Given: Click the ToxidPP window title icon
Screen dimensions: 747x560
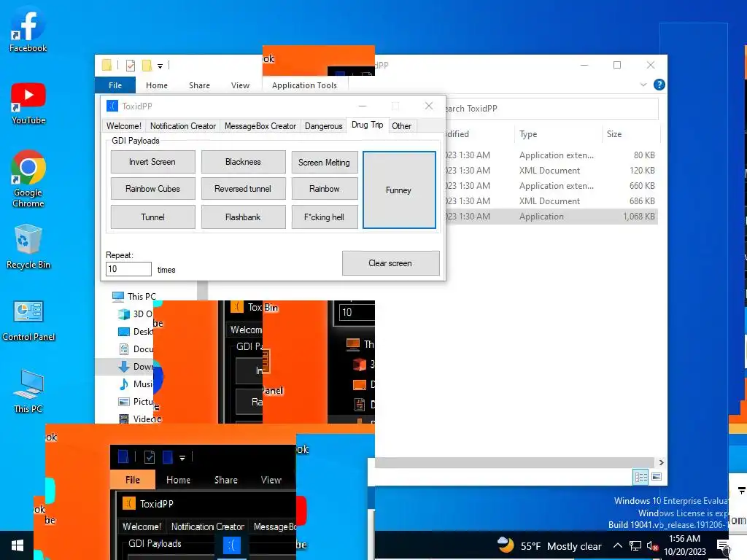Looking at the screenshot, I should click(112, 106).
